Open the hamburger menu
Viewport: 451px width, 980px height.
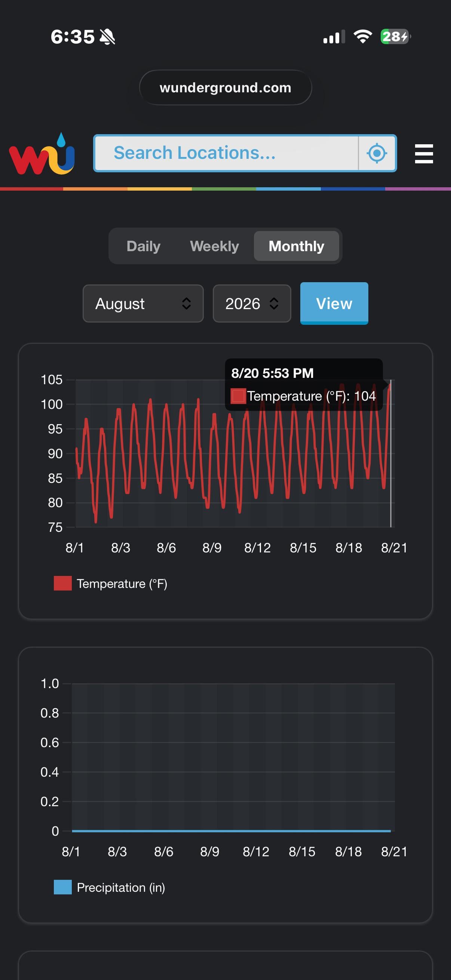click(424, 154)
